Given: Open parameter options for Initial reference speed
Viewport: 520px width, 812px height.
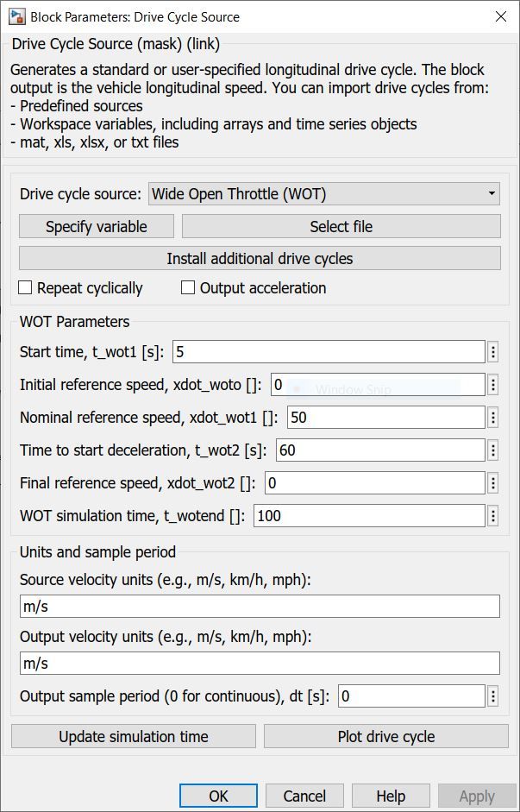Looking at the screenshot, I should [x=493, y=384].
